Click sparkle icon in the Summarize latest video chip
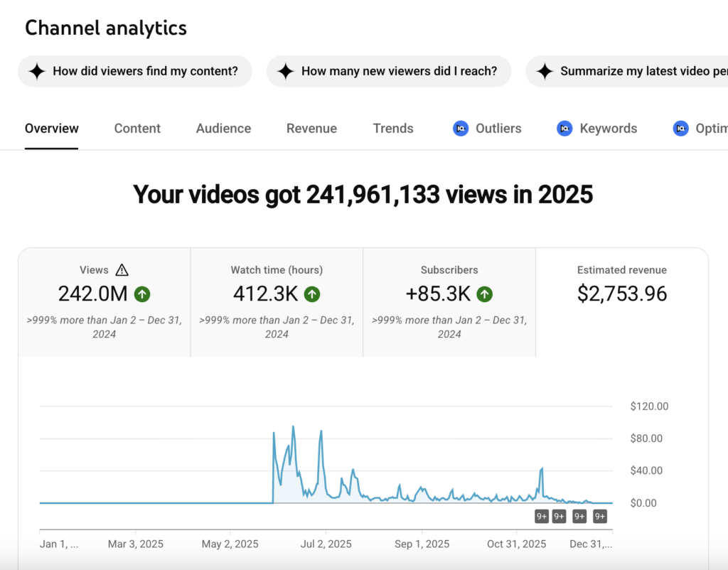This screenshot has height=570, width=728. [545, 71]
